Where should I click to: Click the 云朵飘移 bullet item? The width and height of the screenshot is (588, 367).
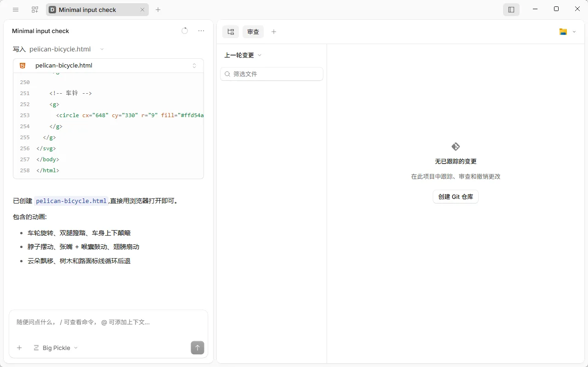79,261
